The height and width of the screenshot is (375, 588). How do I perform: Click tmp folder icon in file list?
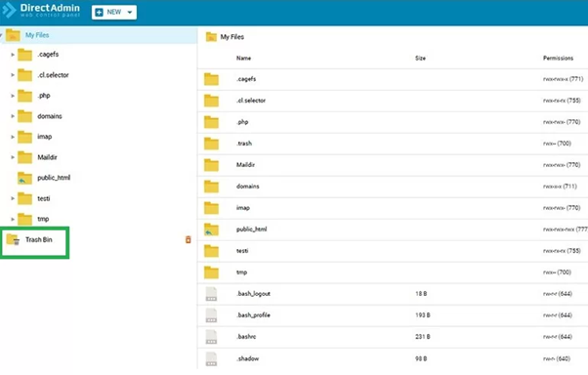[x=212, y=272]
